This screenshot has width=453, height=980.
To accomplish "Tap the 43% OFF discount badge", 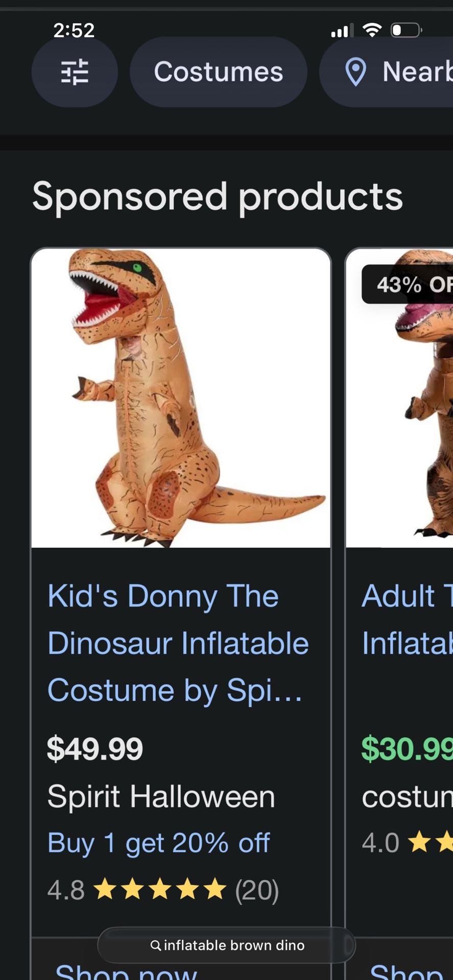I will [409, 284].
